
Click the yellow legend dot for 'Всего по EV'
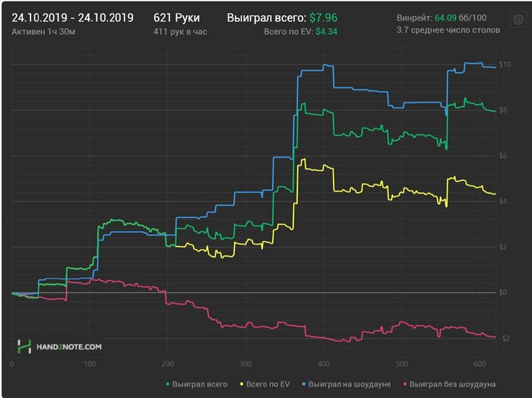pos(242,384)
